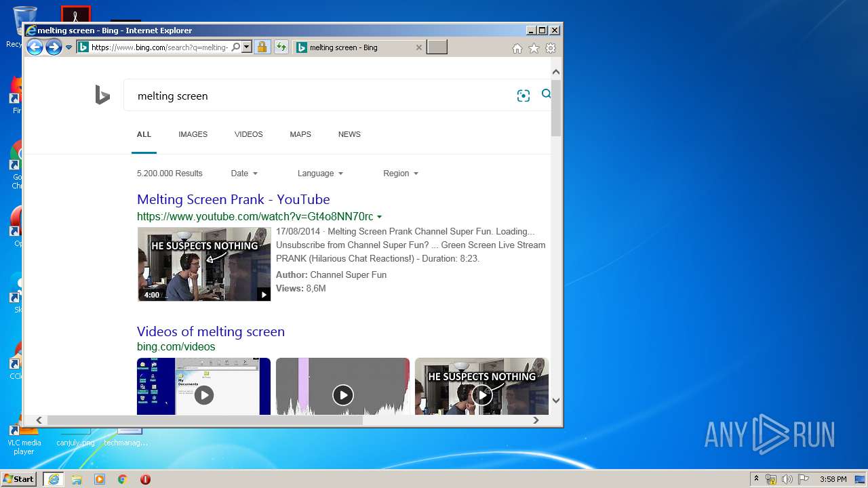Image resolution: width=868 pixels, height=488 pixels.
Task: Open the network tray icon
Action: [x=771, y=479]
